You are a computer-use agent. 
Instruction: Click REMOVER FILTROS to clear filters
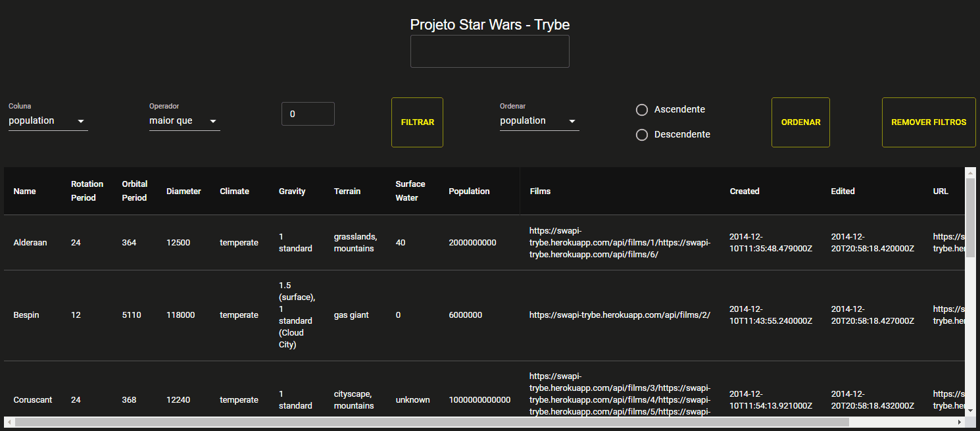(929, 122)
